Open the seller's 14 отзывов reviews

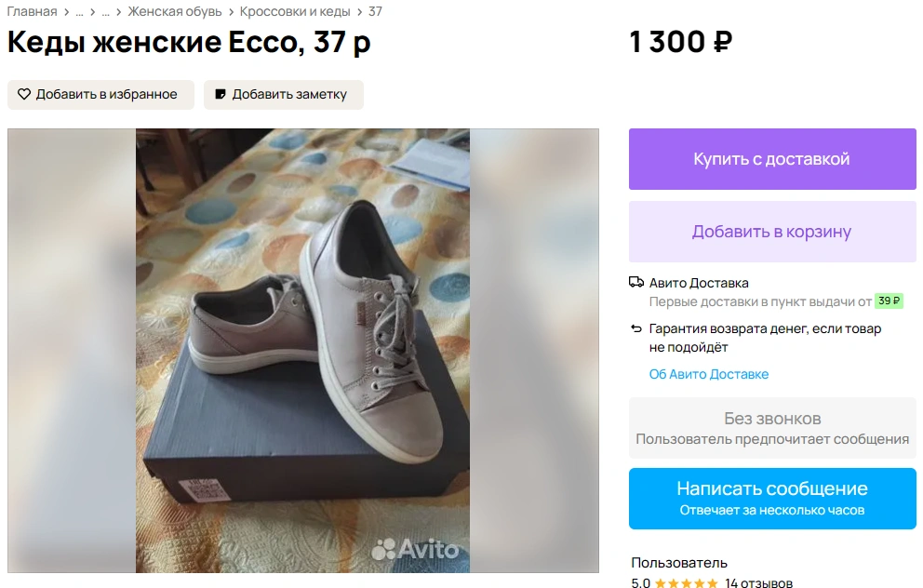758,583
